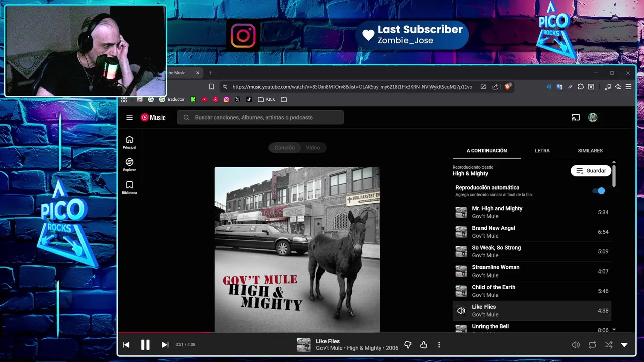644x362 pixels.
Task: Click the browser address bar URL
Action: point(352,87)
